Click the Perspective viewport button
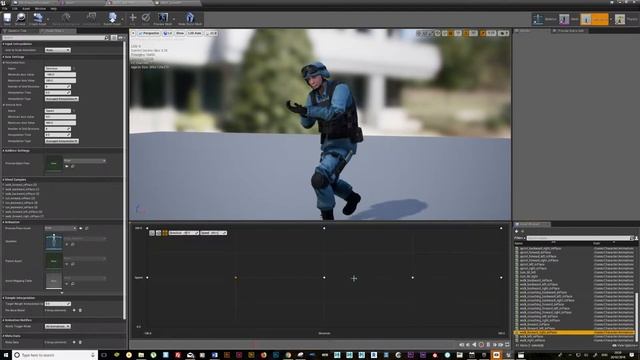The width and height of the screenshot is (640, 360). point(149,33)
